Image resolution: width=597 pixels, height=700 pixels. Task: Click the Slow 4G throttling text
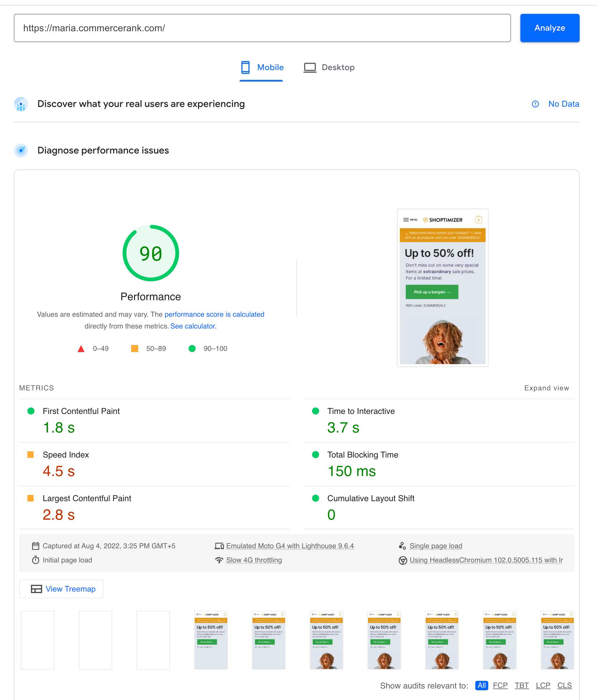(254, 560)
